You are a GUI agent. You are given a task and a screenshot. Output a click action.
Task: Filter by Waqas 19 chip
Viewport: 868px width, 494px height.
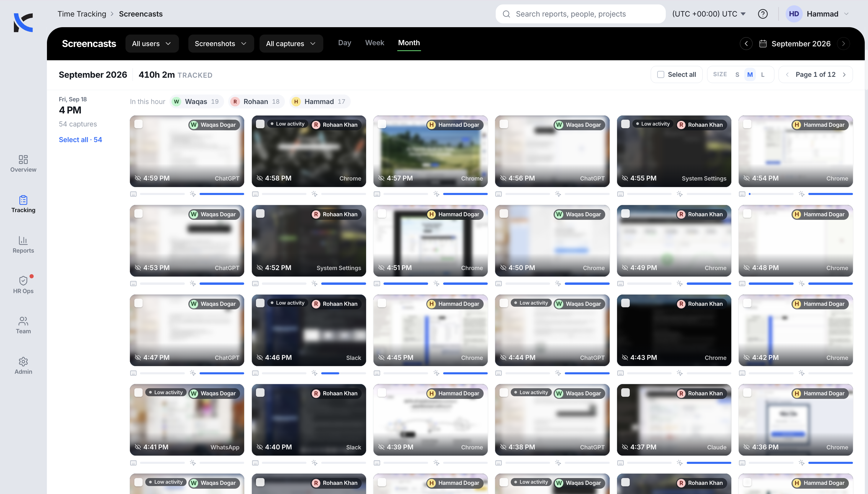pyautogui.click(x=197, y=101)
